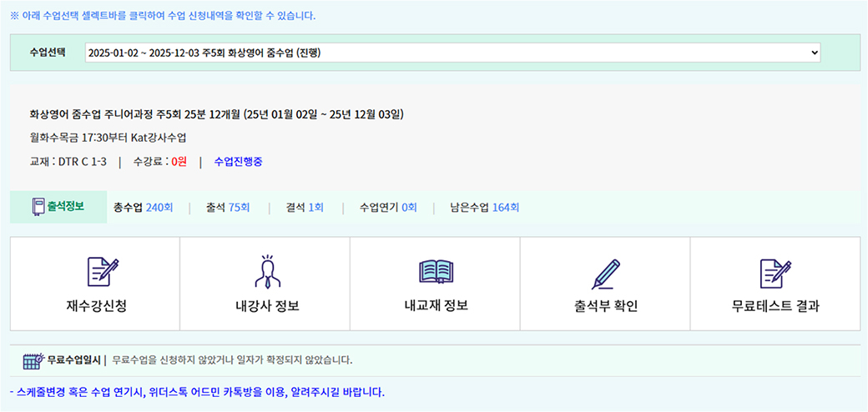Open the 수업선택 class dropdown
The height and width of the screenshot is (412, 868).
click(452, 53)
